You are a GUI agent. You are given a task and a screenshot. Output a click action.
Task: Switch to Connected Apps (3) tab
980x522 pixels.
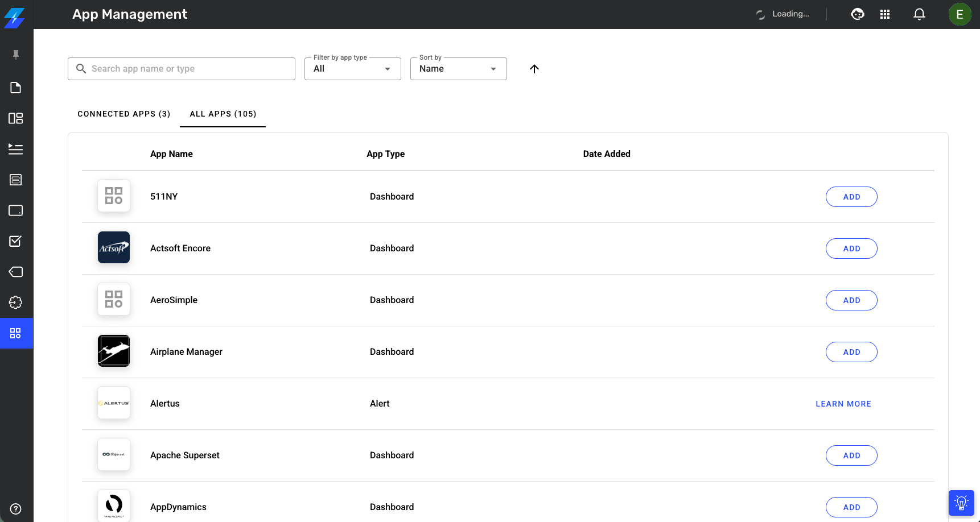pos(124,114)
